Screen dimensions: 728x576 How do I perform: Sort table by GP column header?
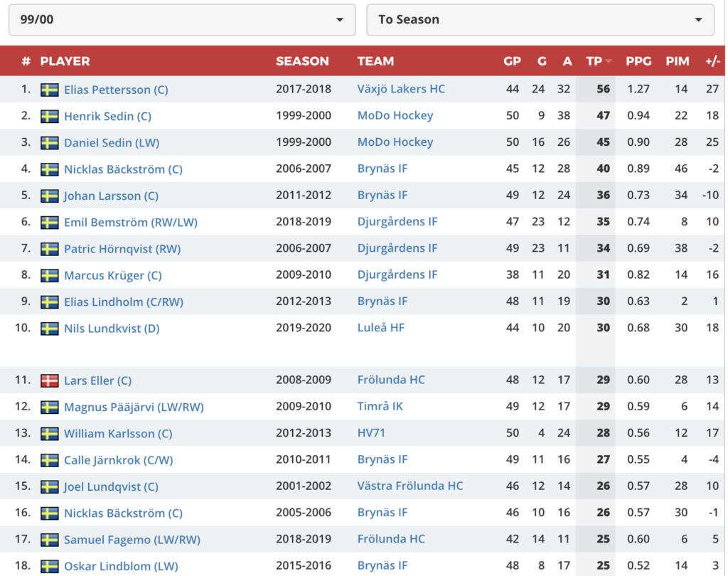512,61
